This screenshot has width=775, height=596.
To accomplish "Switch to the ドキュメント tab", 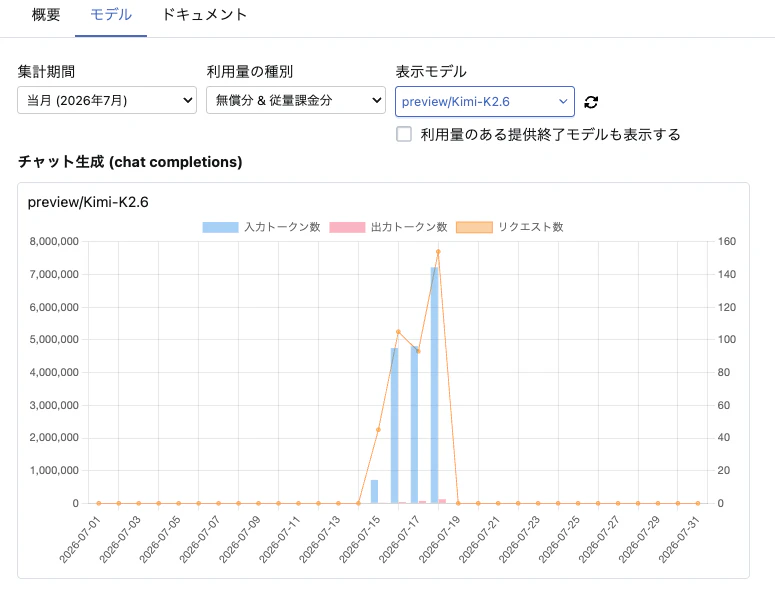I will [x=205, y=15].
